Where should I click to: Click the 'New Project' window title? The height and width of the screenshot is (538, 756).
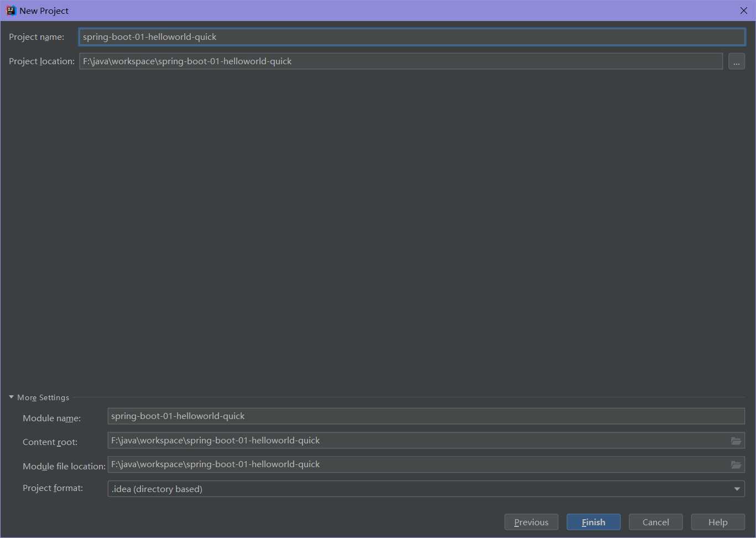(44, 11)
